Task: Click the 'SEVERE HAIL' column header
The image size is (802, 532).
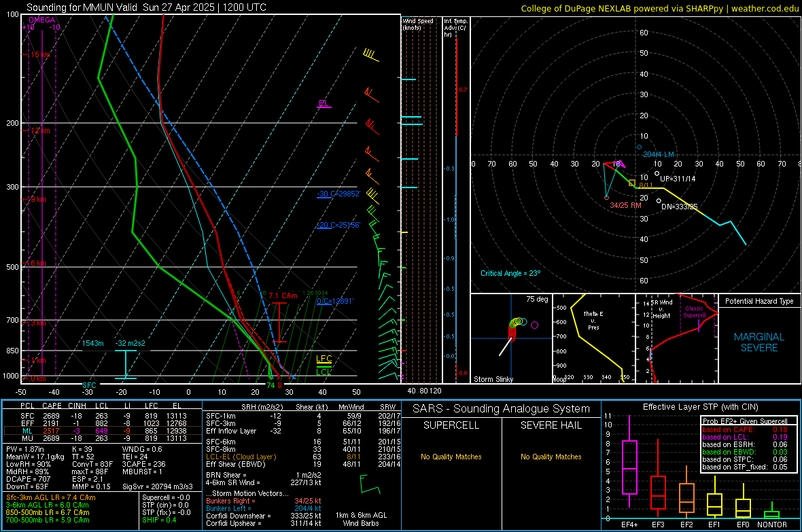Action: pyautogui.click(x=551, y=425)
